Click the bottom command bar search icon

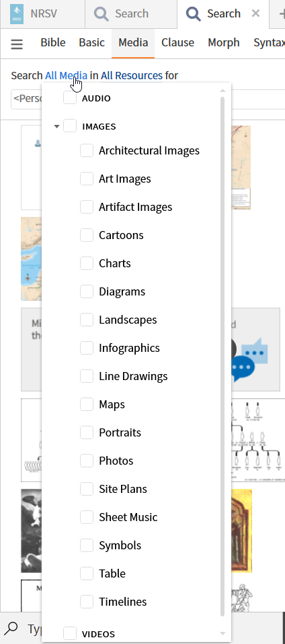pyautogui.click(x=12, y=628)
